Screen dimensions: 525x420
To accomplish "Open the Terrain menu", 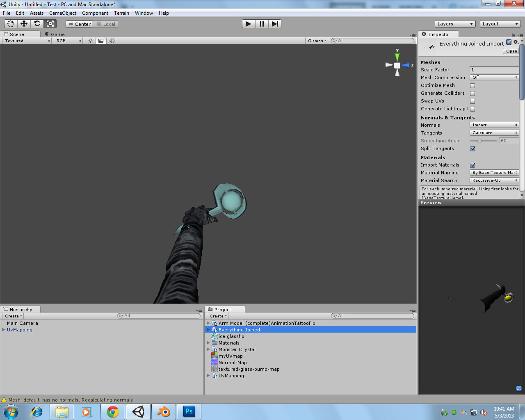I will pos(121,13).
